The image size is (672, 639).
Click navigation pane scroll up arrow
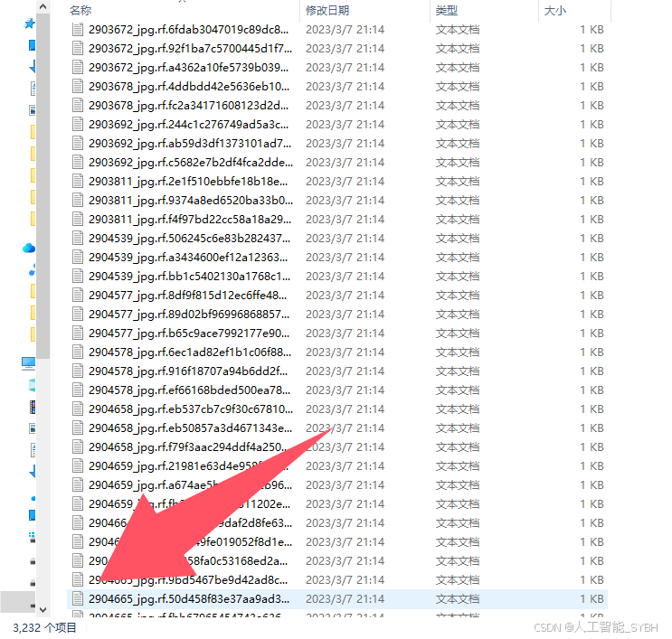(x=43, y=7)
